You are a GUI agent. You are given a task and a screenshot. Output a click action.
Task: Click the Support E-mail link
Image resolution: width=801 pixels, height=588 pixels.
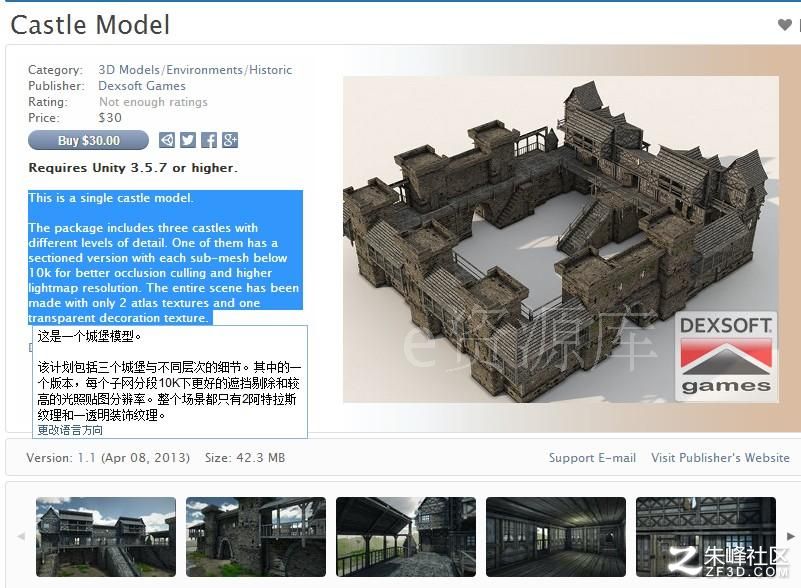(592, 458)
